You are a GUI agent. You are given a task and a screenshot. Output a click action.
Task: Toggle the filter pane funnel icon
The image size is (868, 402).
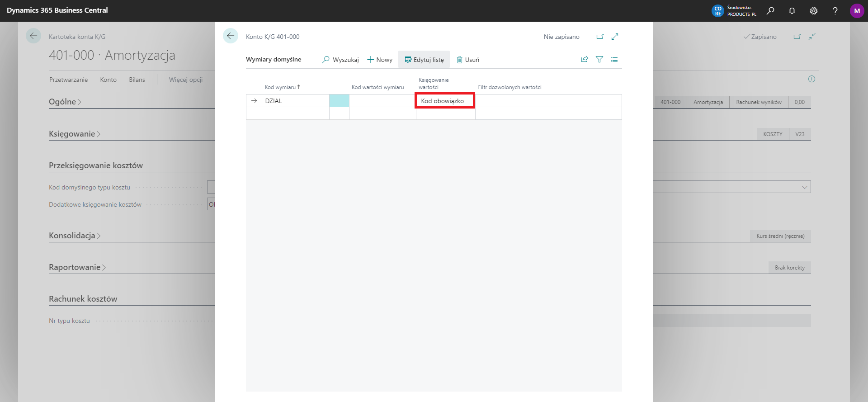(599, 59)
